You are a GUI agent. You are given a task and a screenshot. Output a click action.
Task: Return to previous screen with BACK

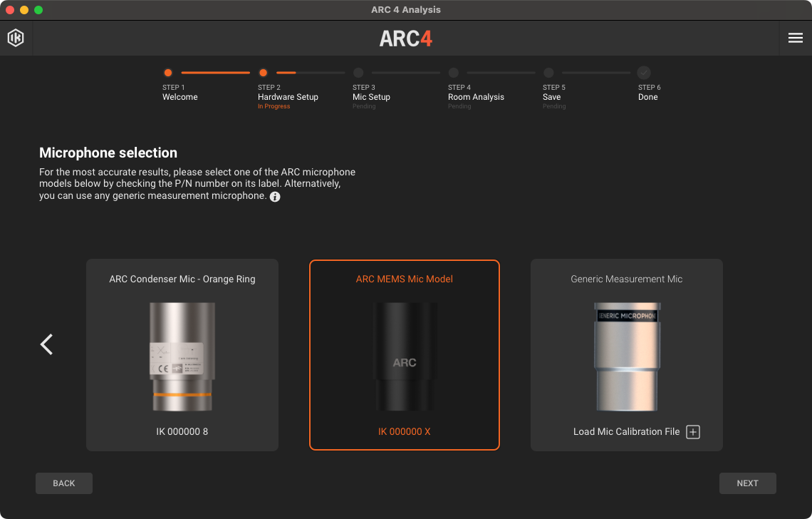(x=63, y=483)
